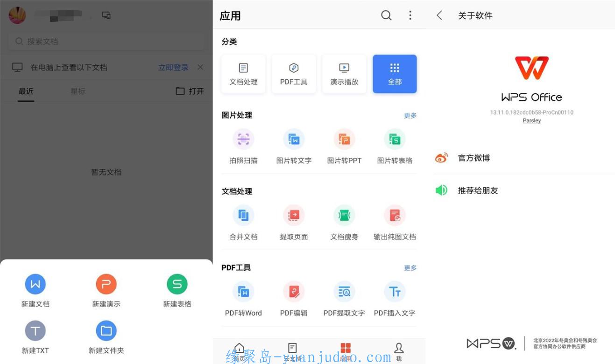Image resolution: width=615 pixels, height=364 pixels.
Task: Select the New Spreadsheet (新建表格) icon
Action: 177,284
